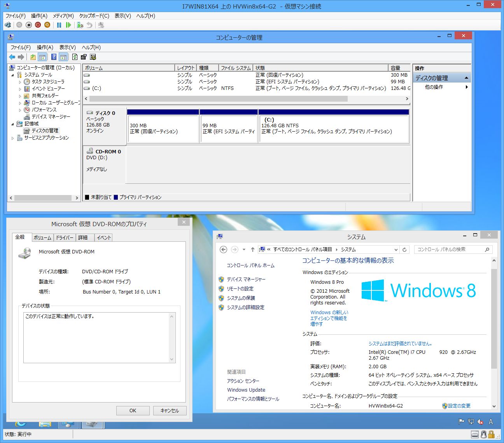Open the System address bar history dropdown
Viewport: 504px width, 443px height.
click(396, 250)
